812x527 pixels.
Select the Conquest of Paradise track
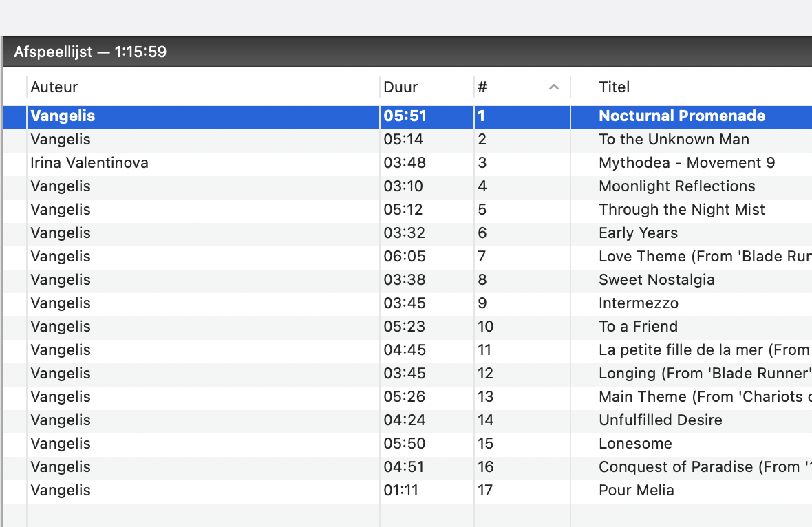705,467
